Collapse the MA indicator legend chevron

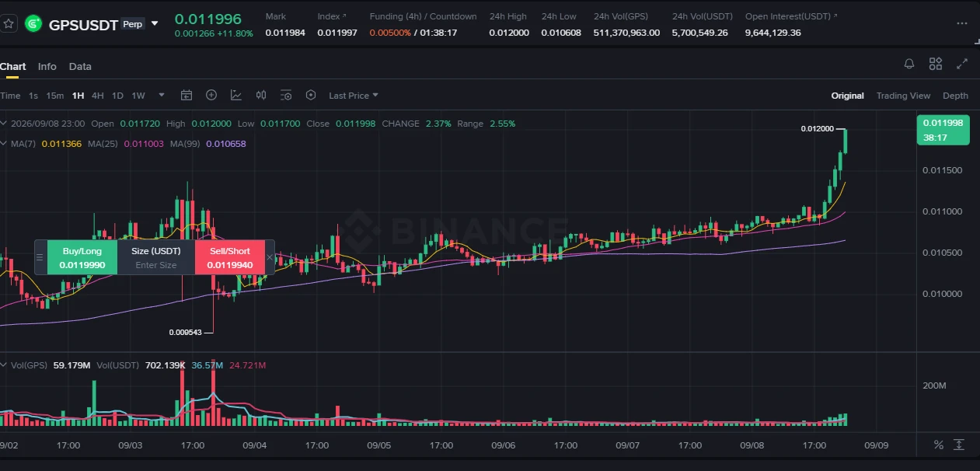(x=4, y=144)
